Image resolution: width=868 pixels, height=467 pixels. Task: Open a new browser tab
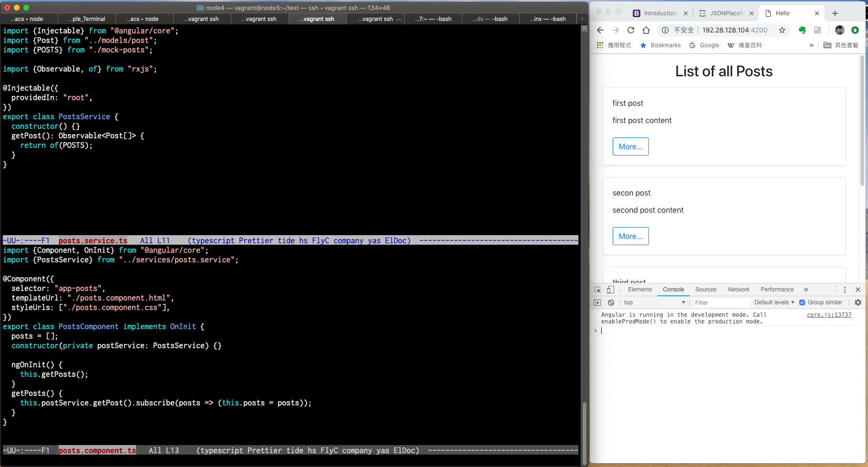pyautogui.click(x=835, y=13)
